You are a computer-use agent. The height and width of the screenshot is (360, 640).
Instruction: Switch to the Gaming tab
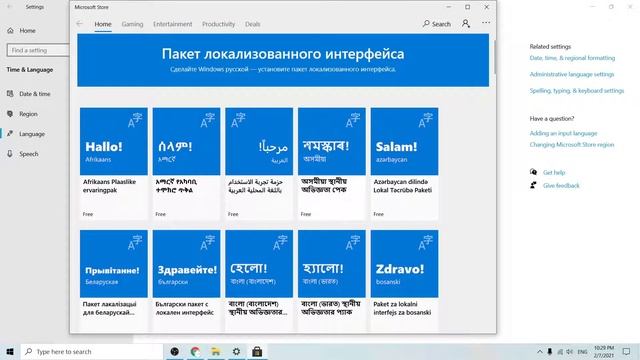pyautogui.click(x=132, y=24)
